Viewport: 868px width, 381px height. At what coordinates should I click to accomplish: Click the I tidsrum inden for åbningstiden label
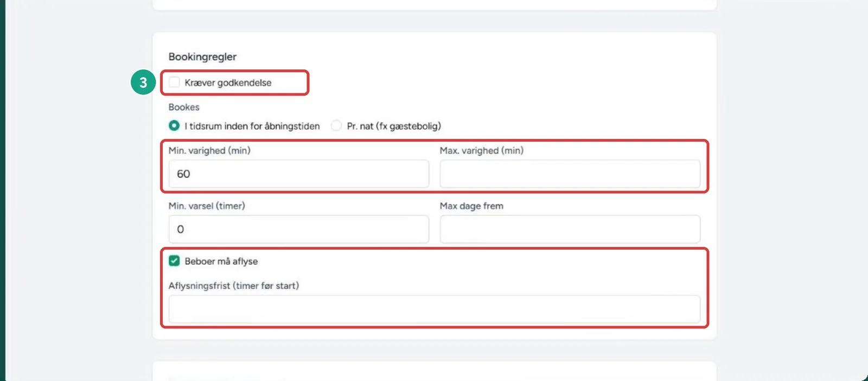pos(252,126)
